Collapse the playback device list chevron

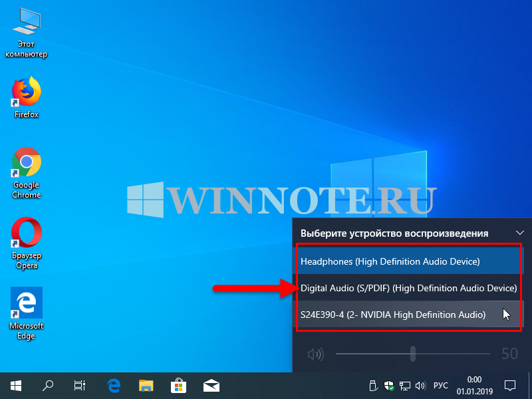pyautogui.click(x=520, y=233)
